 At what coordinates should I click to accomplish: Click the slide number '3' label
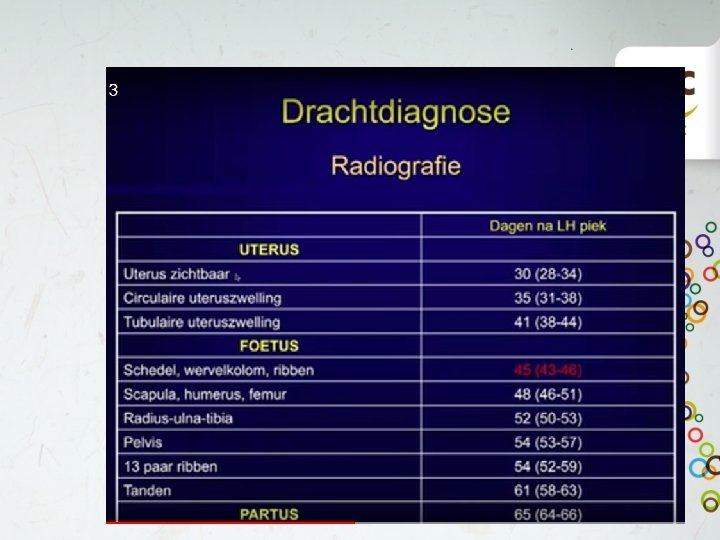[x=113, y=90]
